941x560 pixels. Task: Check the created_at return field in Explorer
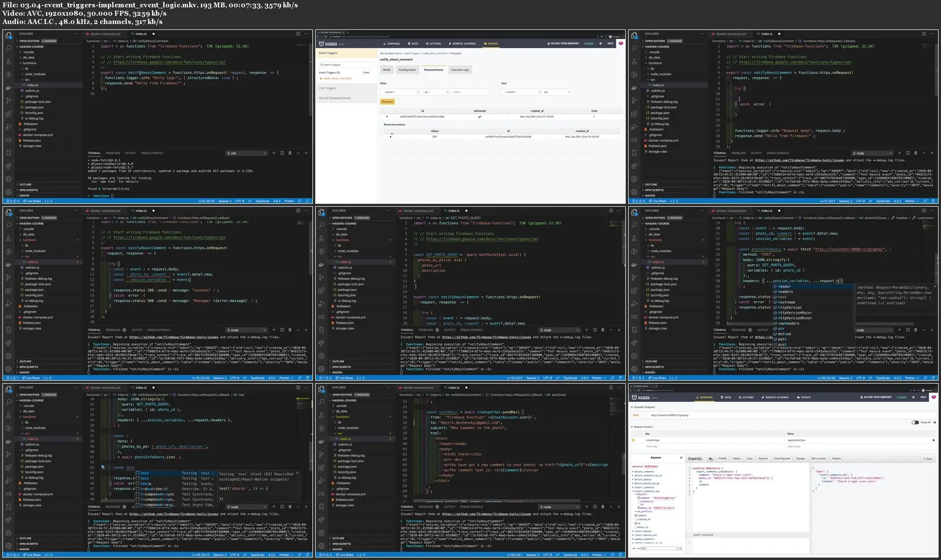pyautogui.click(x=636, y=519)
